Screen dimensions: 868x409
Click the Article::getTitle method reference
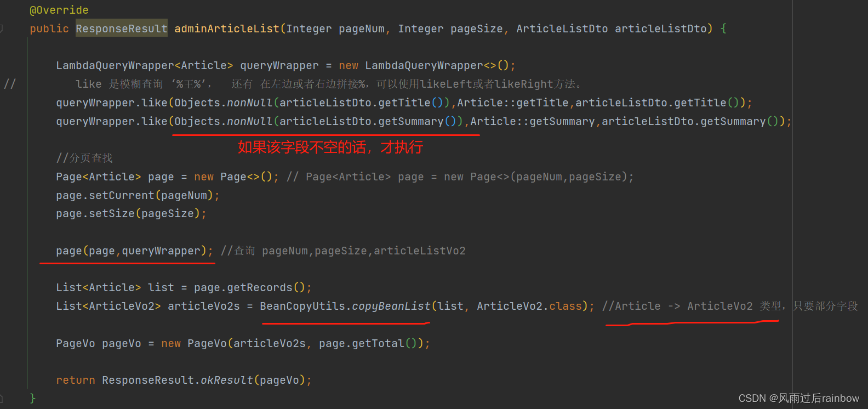tap(513, 103)
